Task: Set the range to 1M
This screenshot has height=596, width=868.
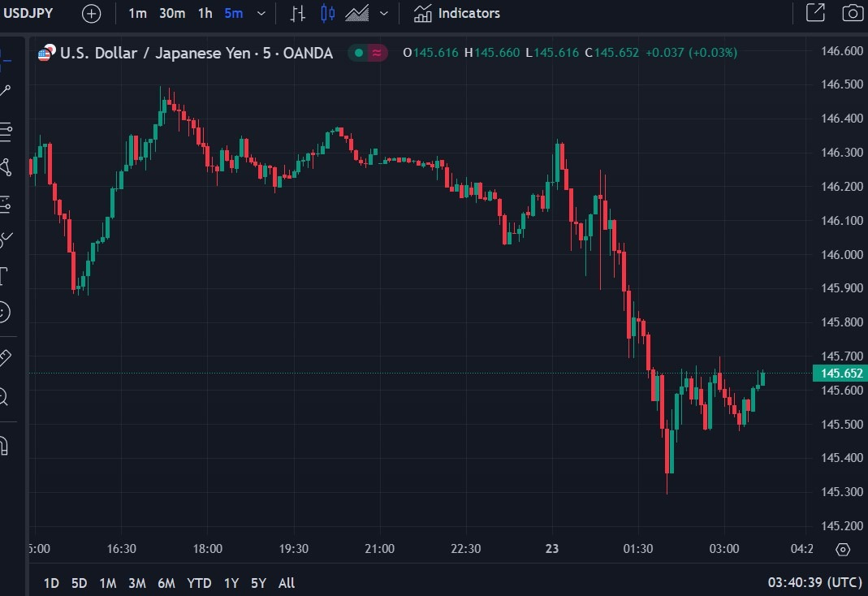Action: [x=107, y=583]
